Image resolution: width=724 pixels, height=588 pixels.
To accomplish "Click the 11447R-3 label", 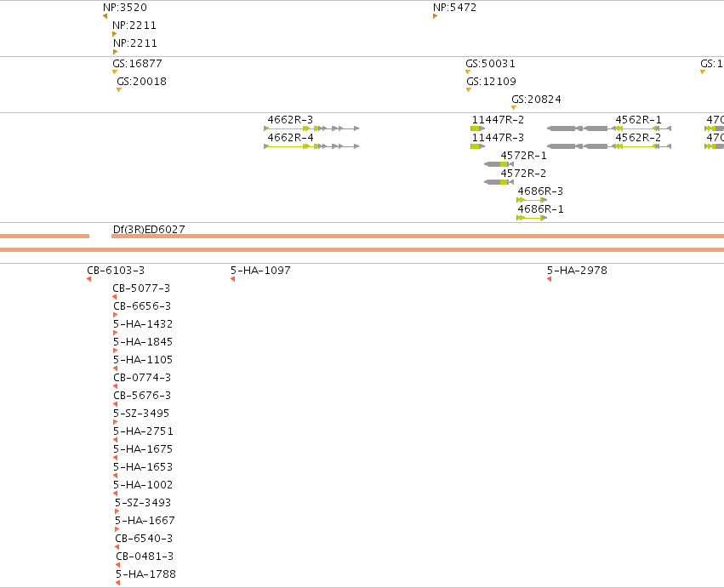I will (498, 138).
